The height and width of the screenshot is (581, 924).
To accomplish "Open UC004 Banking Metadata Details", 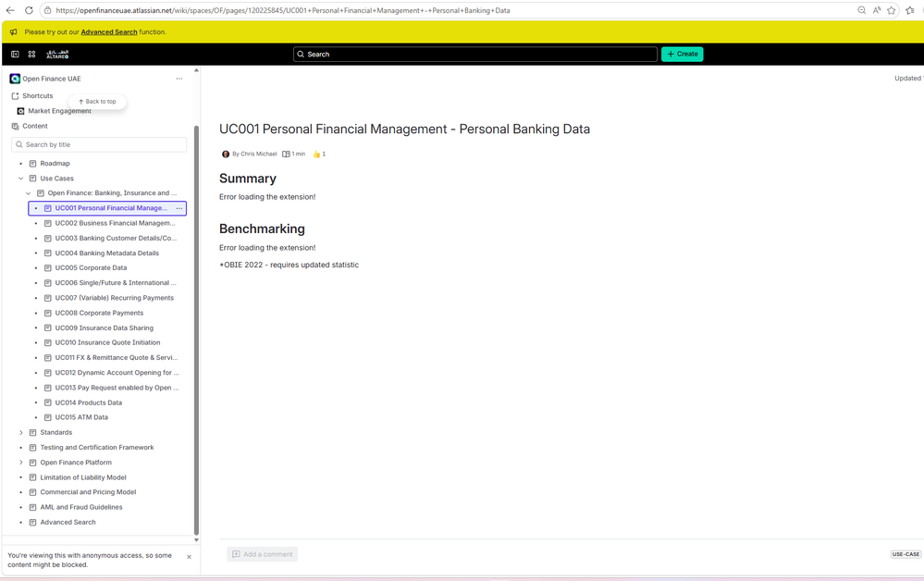I will 106,253.
